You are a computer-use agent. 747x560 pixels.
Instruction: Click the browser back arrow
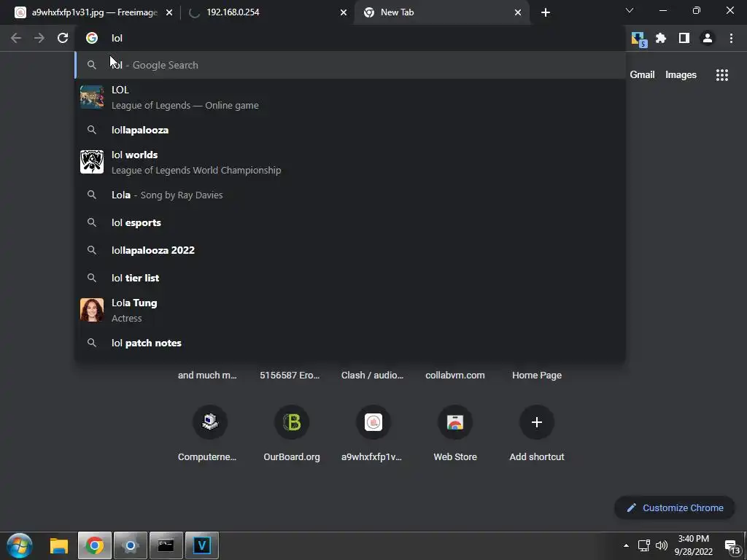(16, 38)
